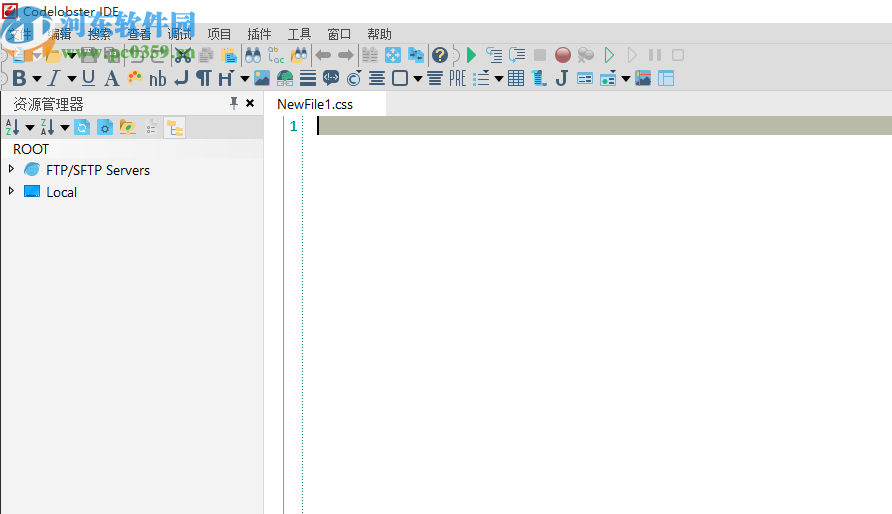892x514 pixels.
Task: Open sort A-Z dropdown arrow
Action: pyautogui.click(x=30, y=128)
